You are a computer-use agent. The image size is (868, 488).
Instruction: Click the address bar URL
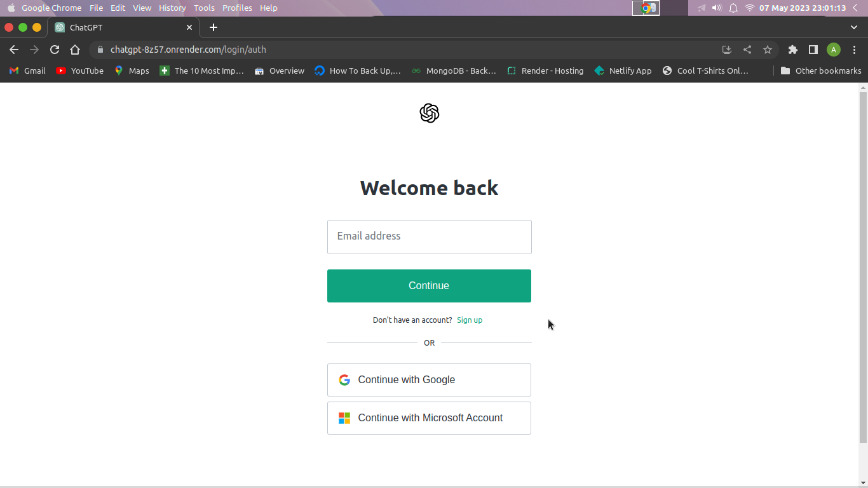(188, 50)
